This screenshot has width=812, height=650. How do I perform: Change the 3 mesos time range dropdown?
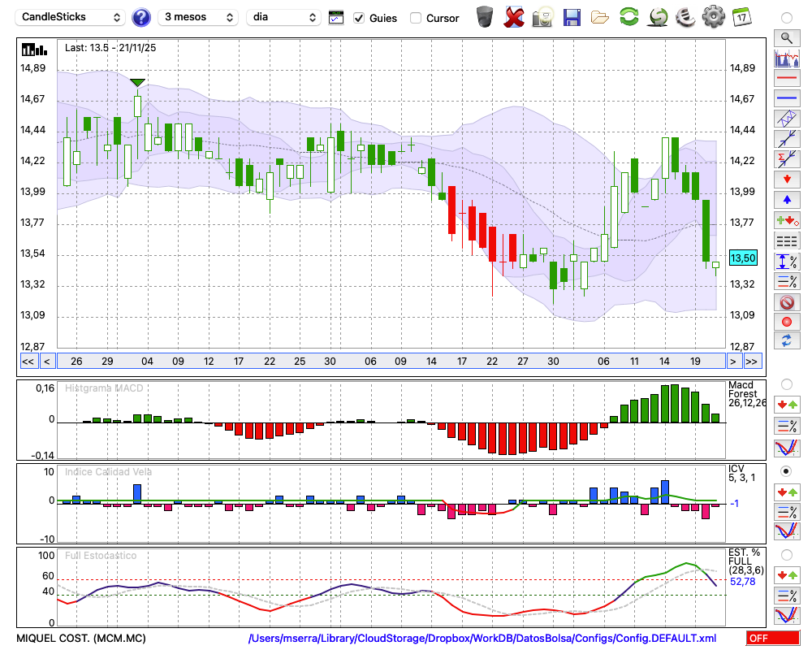pyautogui.click(x=198, y=17)
